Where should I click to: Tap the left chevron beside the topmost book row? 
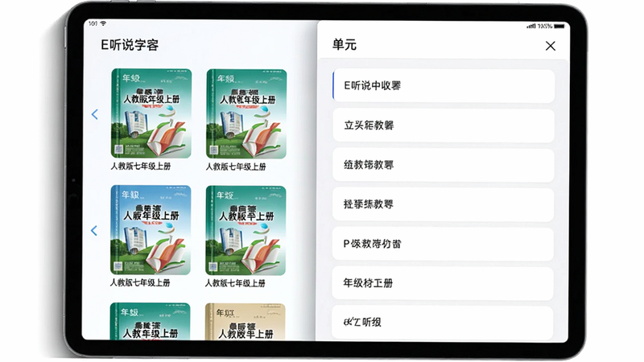94,114
